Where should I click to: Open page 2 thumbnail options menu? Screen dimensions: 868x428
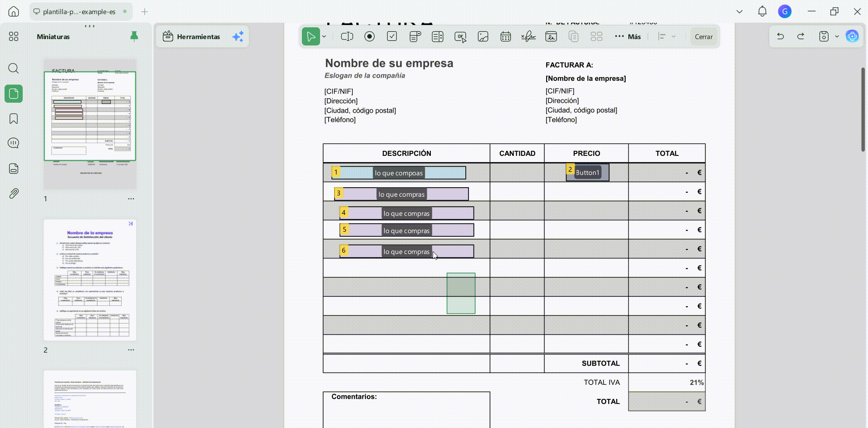click(131, 350)
